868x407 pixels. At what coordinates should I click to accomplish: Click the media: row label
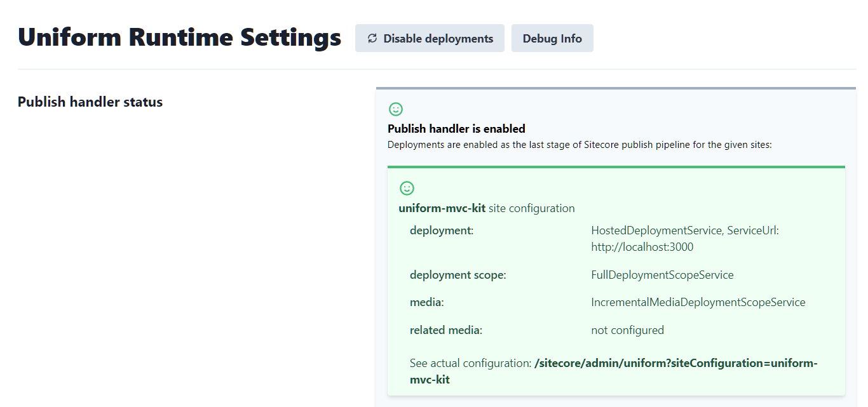pyautogui.click(x=426, y=302)
